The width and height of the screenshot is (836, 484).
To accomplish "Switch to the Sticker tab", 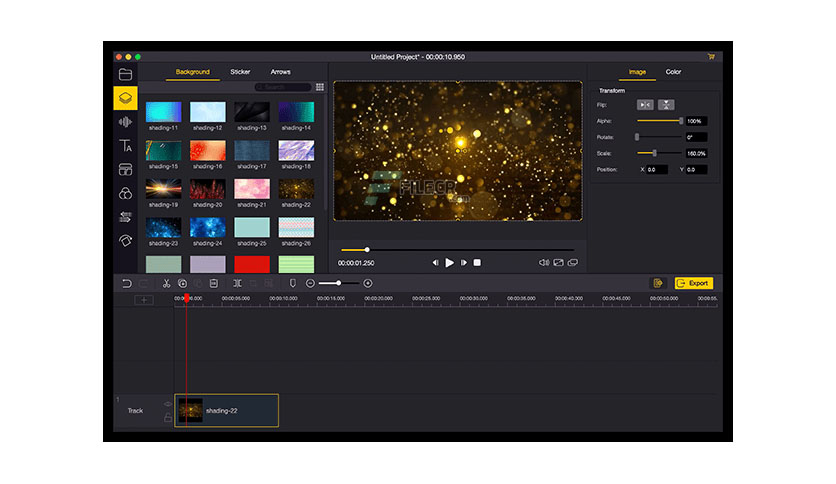I will 240,72.
